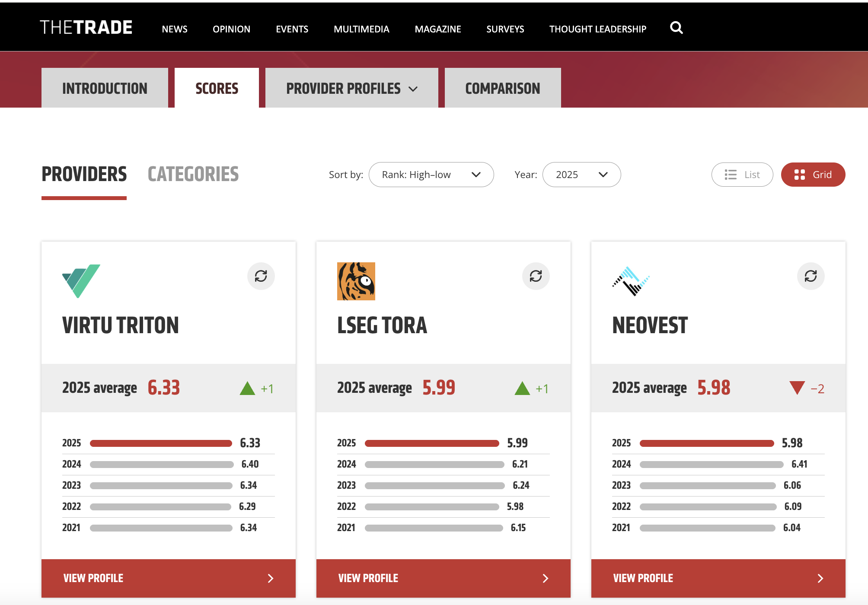View profile for Neovest
Screen dimensions: 868x605
coord(718,578)
